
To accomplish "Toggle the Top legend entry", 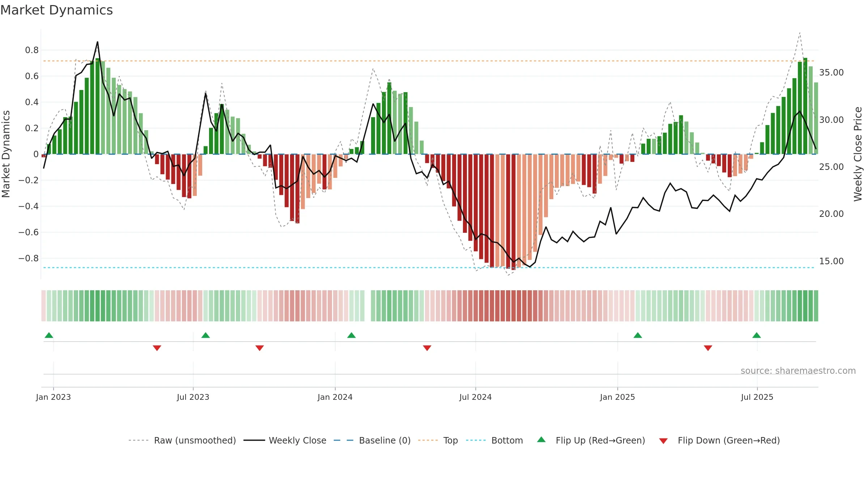I will pos(451,440).
